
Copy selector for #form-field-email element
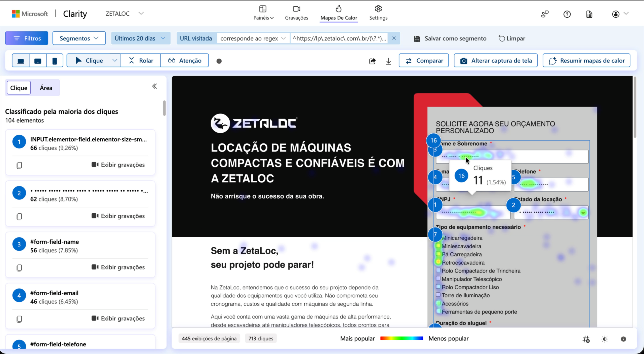pos(19,319)
